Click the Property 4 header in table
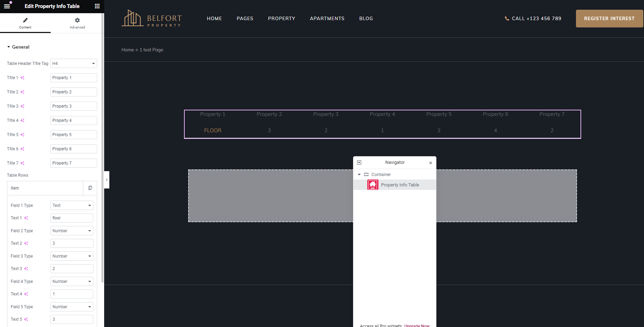The image size is (644, 327). click(x=382, y=114)
